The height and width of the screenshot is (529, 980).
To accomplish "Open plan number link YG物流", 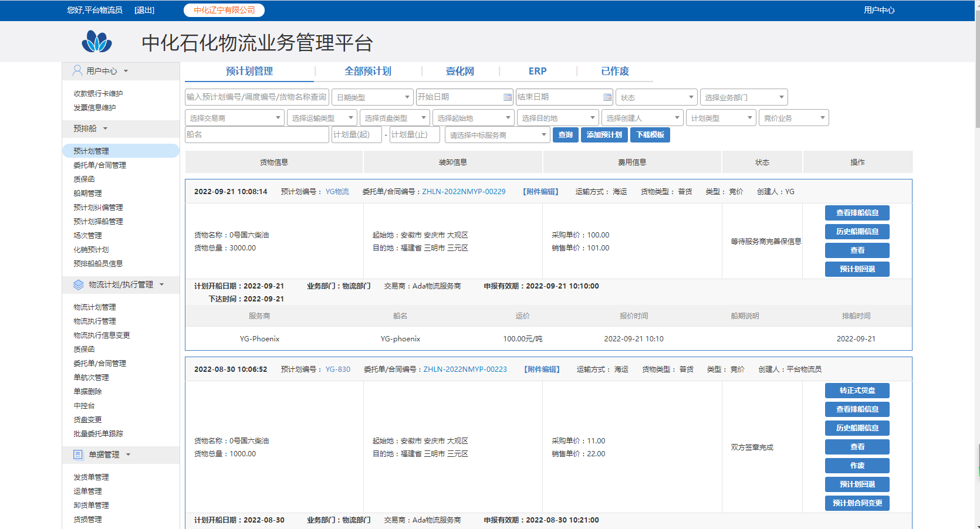I will coord(337,192).
